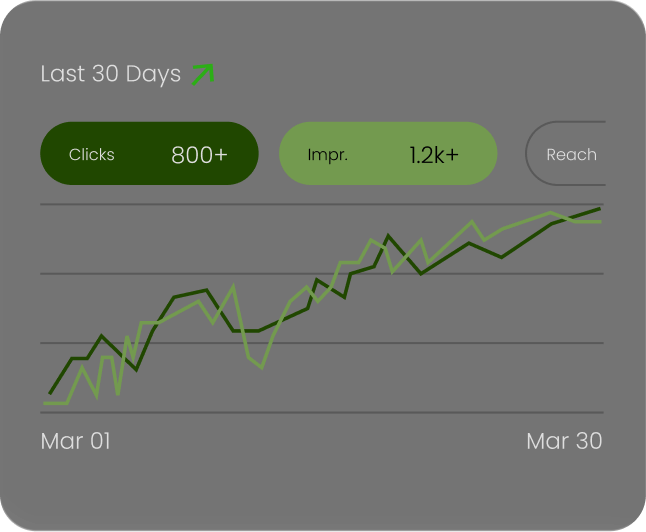The width and height of the screenshot is (646, 532).
Task: Click the dark green line's final point
Action: (599, 209)
